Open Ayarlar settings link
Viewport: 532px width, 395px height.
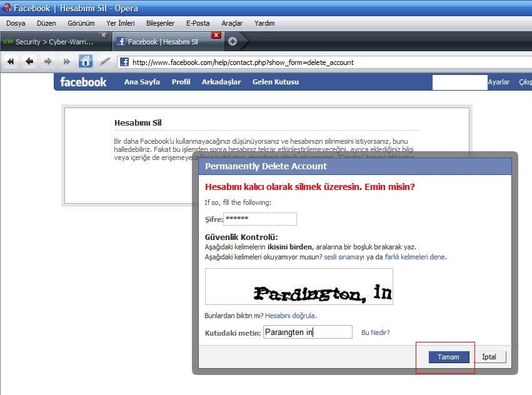tap(499, 82)
